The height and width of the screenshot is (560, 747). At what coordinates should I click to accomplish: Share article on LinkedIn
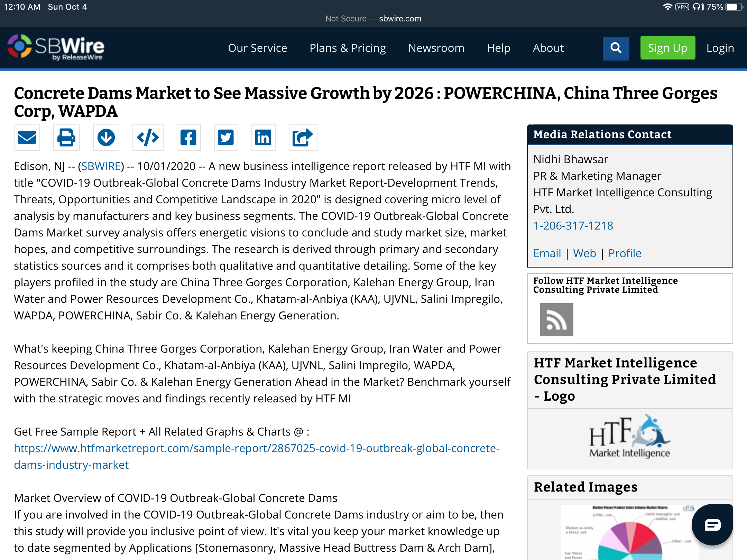263,138
